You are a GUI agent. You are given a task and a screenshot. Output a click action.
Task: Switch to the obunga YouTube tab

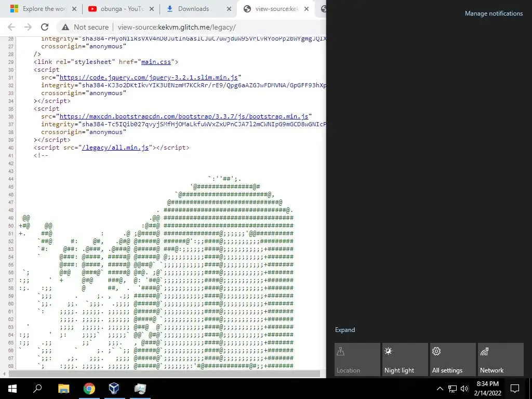pyautogui.click(x=121, y=9)
